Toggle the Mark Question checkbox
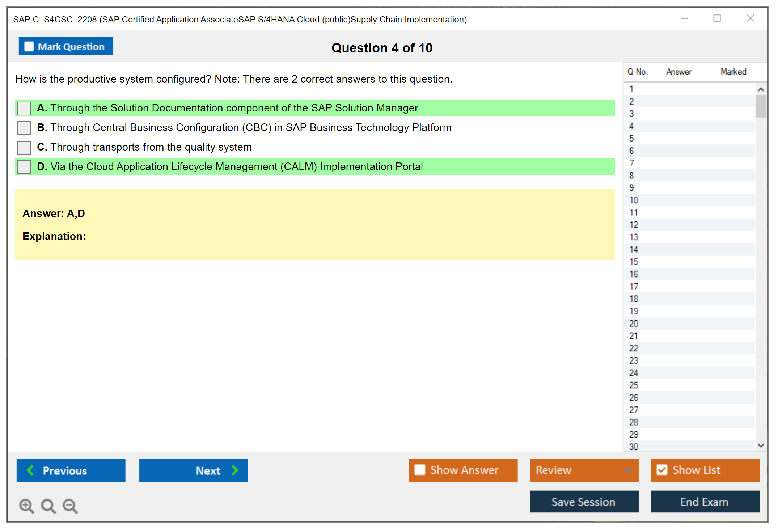The height and width of the screenshot is (532, 778). 29,46
